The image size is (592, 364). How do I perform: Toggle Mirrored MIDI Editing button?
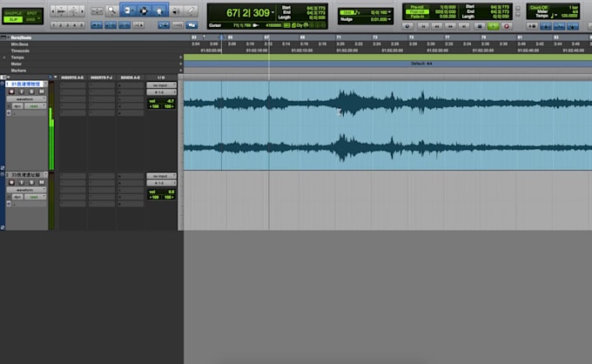178,25
